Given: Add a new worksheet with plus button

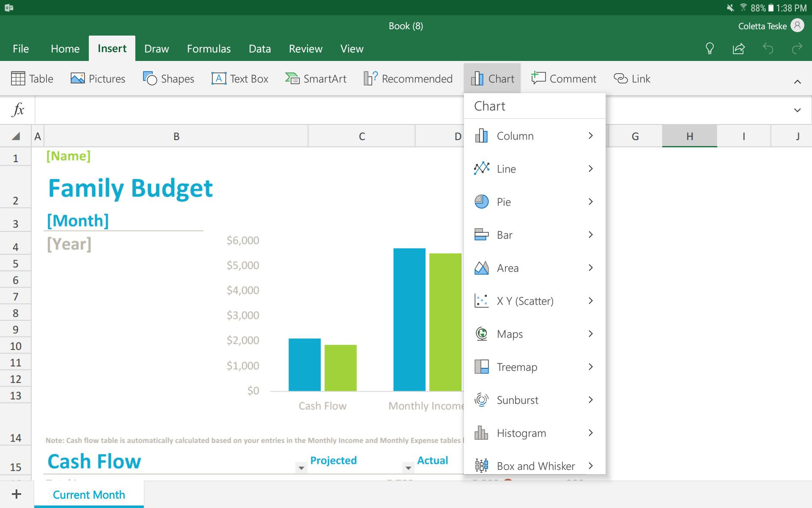Looking at the screenshot, I should [x=17, y=493].
